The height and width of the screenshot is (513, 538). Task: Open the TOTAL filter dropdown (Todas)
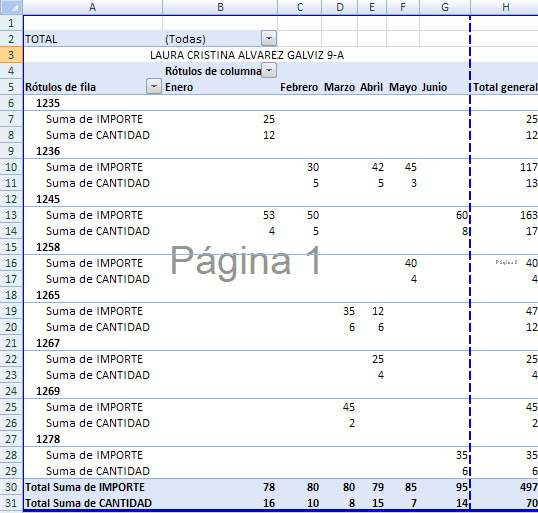269,38
